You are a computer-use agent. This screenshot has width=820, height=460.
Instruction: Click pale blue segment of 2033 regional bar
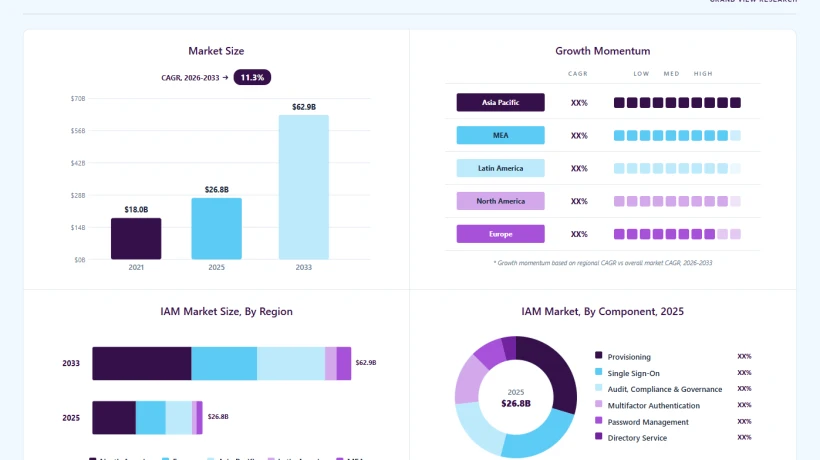click(291, 363)
